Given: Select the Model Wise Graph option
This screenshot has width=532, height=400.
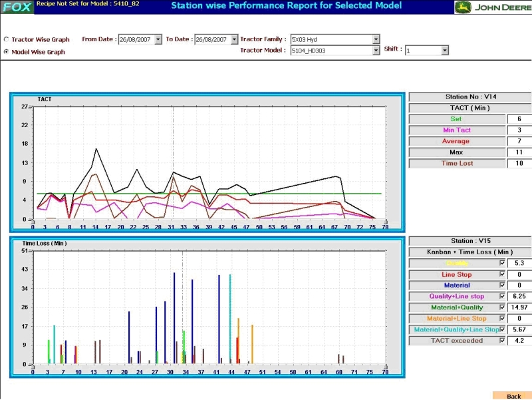Looking at the screenshot, I should (x=7, y=52).
